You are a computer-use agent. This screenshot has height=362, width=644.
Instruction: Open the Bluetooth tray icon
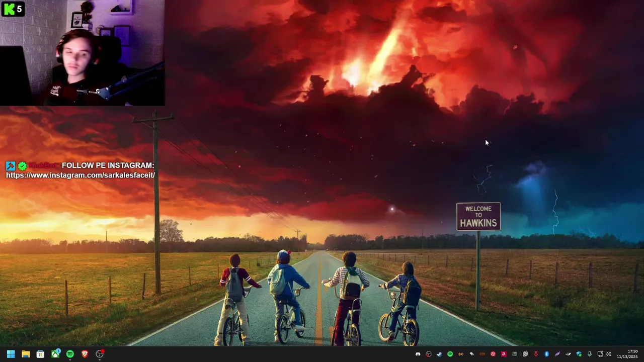click(x=546, y=354)
